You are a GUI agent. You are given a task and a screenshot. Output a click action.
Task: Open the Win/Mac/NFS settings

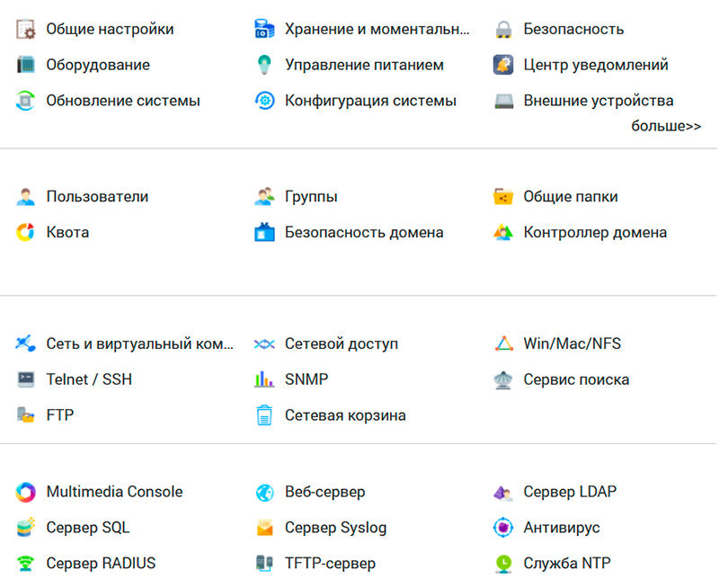click(572, 343)
